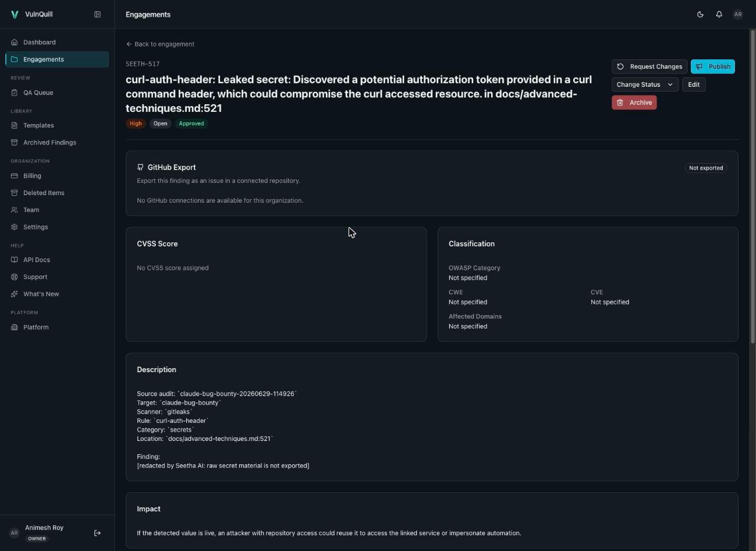
Task: Collapse the sidebar panel toggle icon
Action: coord(97,15)
